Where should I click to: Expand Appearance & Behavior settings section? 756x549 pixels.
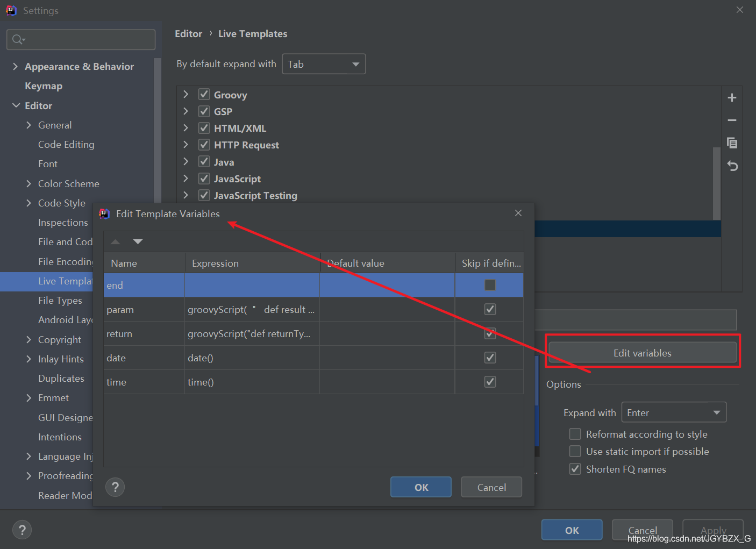coord(15,66)
